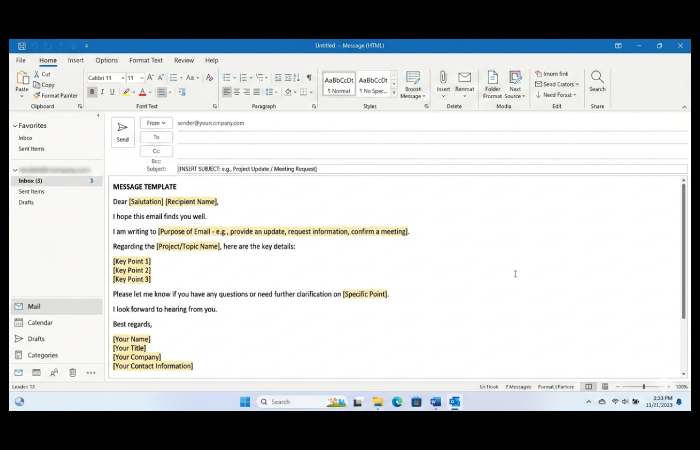The width and height of the screenshot is (700, 450).
Task: Switch to the Options tab
Action: 106,60
